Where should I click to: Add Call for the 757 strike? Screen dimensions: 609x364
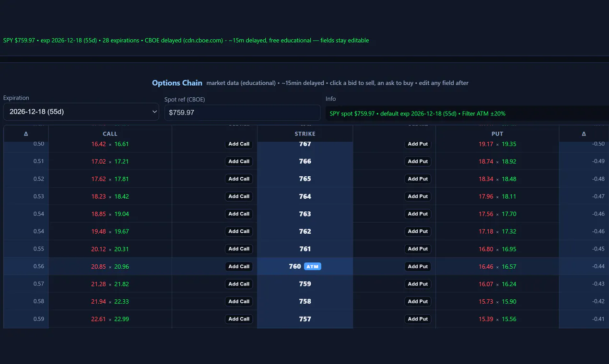[x=239, y=319]
